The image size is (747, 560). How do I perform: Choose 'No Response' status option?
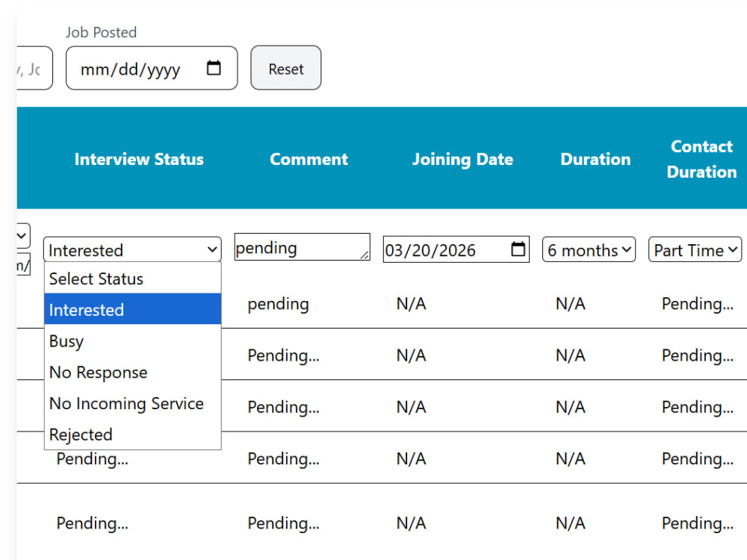click(x=132, y=372)
